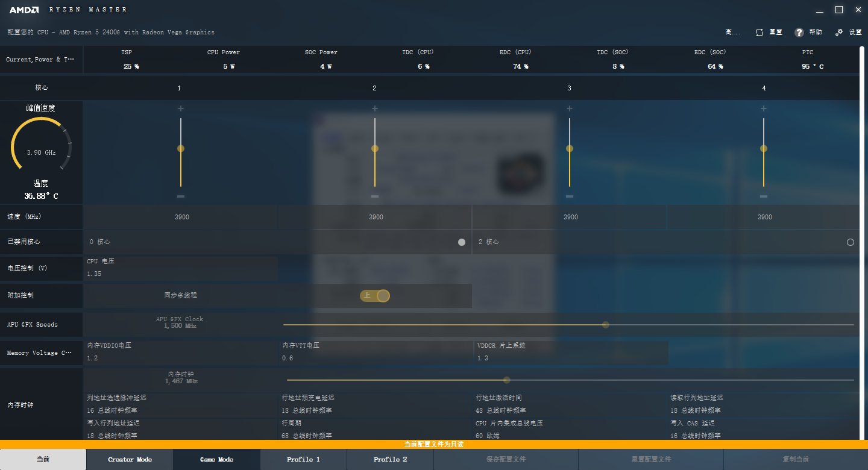Click the 行地址预充电延迟 timing field
Image resolution: width=868 pixels, height=470 pixels.
coord(376,404)
